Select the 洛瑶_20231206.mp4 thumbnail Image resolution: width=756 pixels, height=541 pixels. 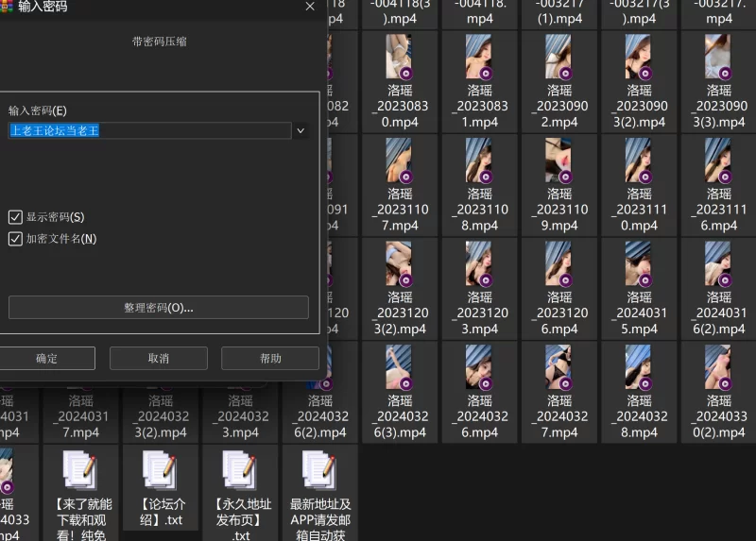tap(559, 263)
